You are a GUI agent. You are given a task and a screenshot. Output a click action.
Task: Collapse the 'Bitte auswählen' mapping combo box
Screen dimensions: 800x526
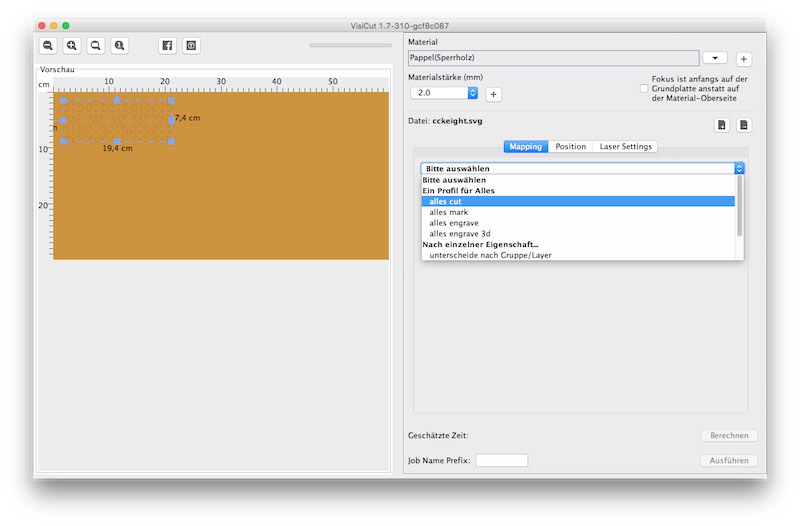pyautogui.click(x=582, y=168)
